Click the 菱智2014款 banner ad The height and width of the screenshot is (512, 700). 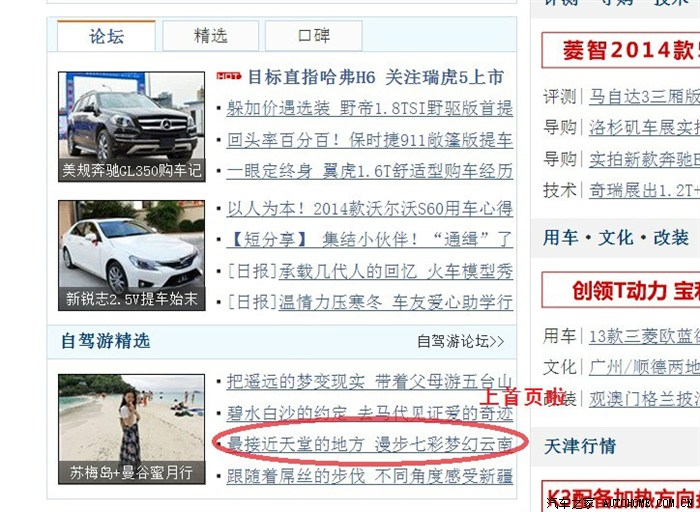tap(621, 50)
